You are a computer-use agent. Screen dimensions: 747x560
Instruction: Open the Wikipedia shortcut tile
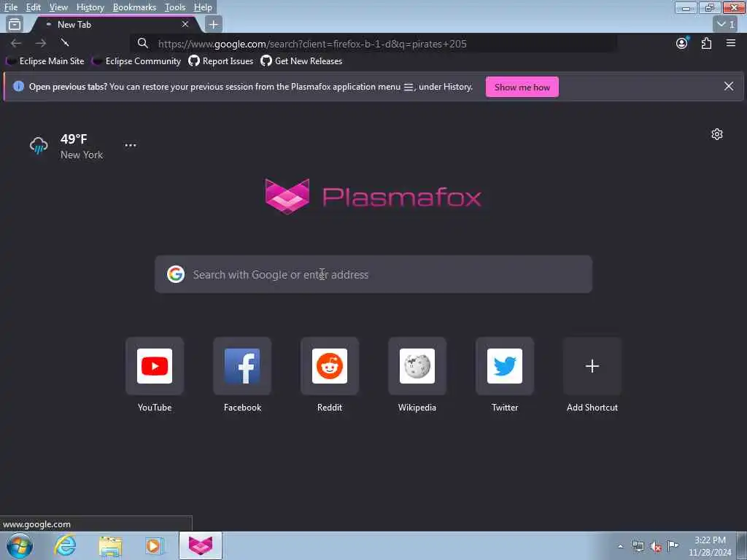(x=417, y=366)
